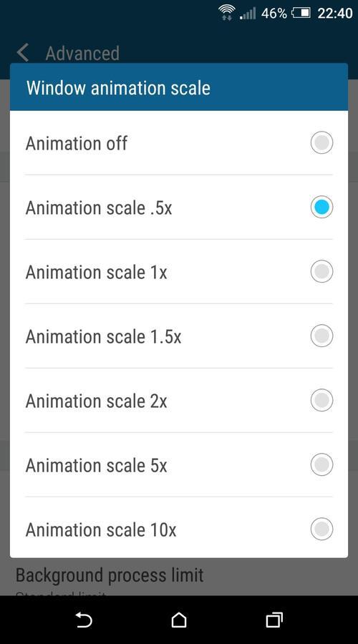Select the Animation scale 1x radio button

[x=321, y=271]
